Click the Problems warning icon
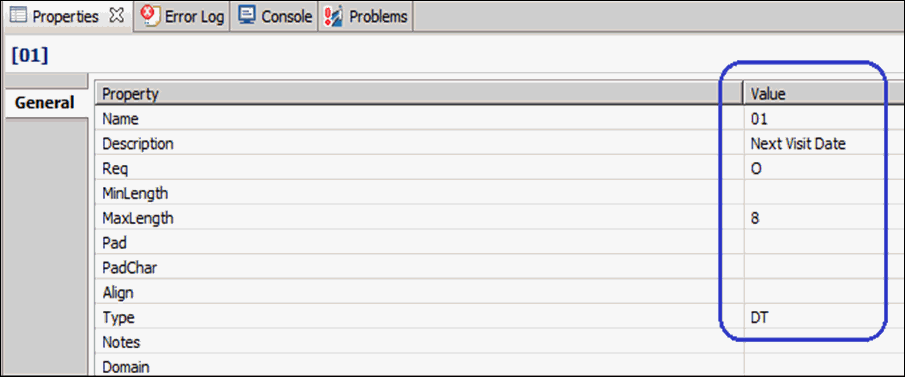The width and height of the screenshot is (905, 377). click(x=334, y=16)
